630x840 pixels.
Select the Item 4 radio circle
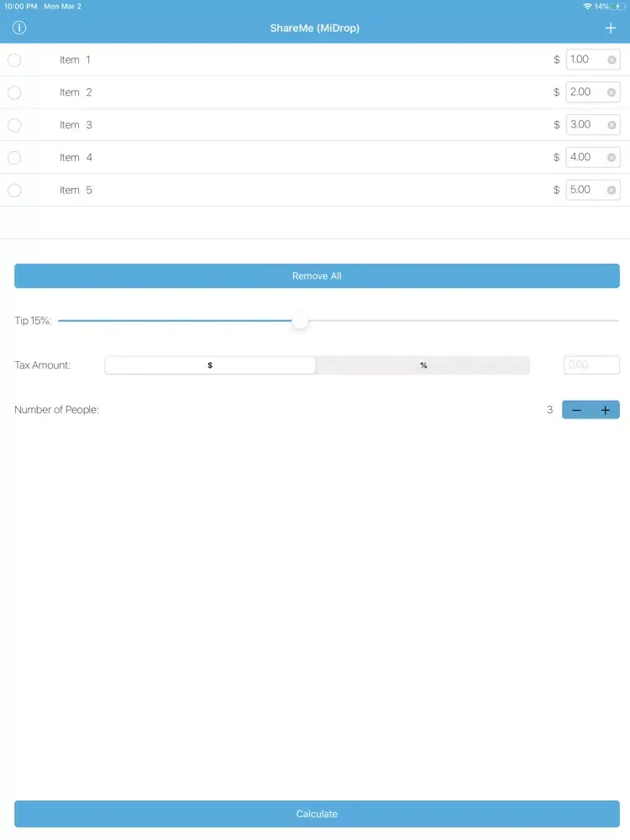coord(14,158)
